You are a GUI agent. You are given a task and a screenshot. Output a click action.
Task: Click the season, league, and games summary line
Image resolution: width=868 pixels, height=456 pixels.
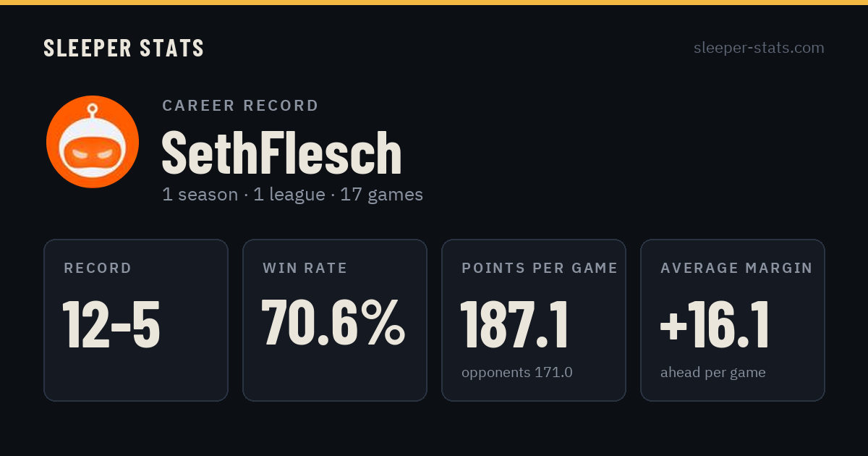[292, 195]
